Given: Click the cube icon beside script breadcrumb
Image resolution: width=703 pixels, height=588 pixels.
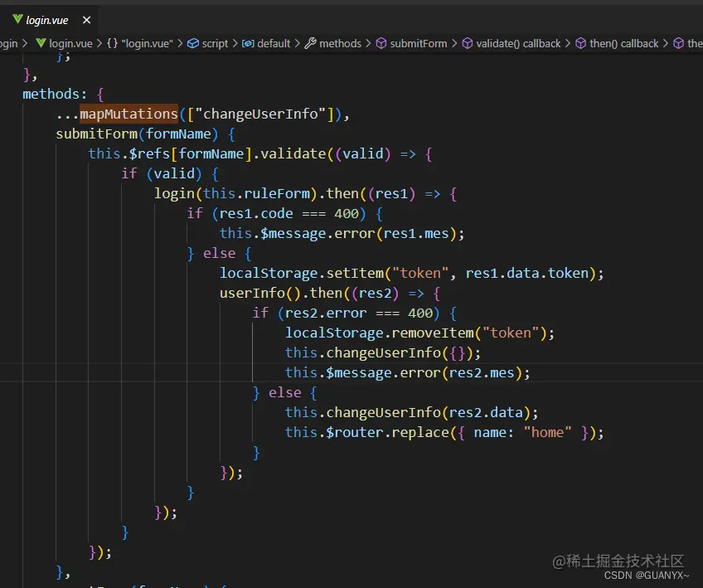Looking at the screenshot, I should click(x=193, y=43).
